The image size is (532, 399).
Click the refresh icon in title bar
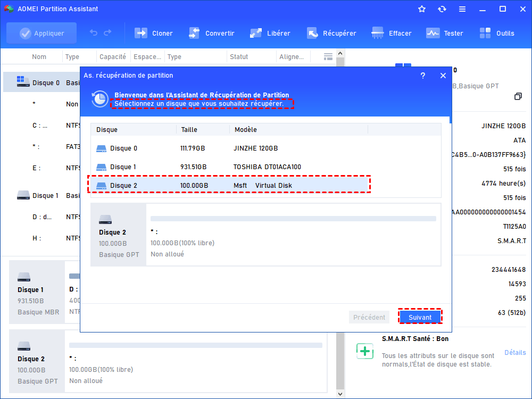[x=442, y=9]
